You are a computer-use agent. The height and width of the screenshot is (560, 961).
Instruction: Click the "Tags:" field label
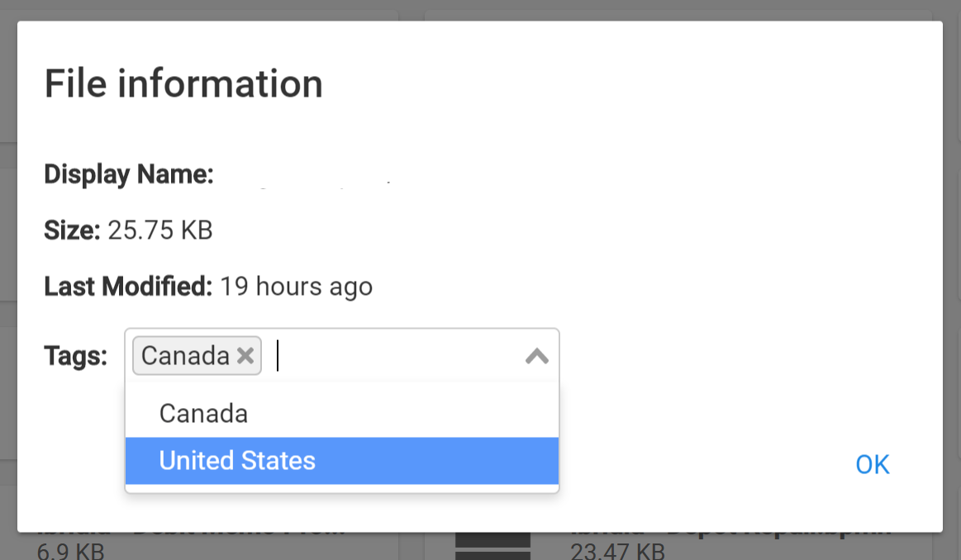tap(75, 355)
